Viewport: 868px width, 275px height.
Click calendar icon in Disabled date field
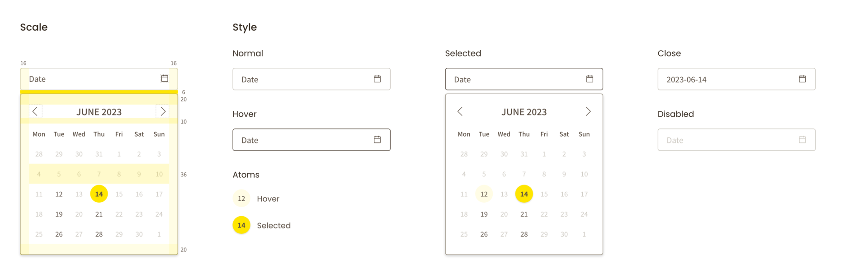(802, 139)
